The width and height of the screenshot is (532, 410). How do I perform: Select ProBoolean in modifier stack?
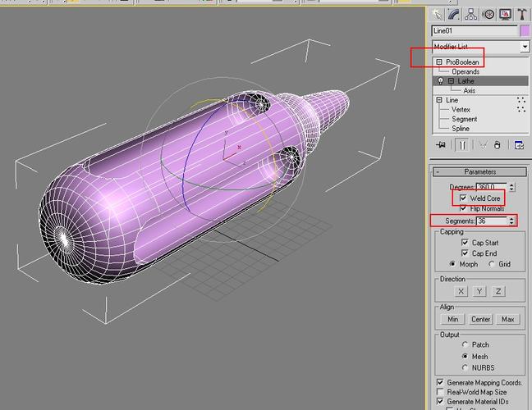coord(462,62)
